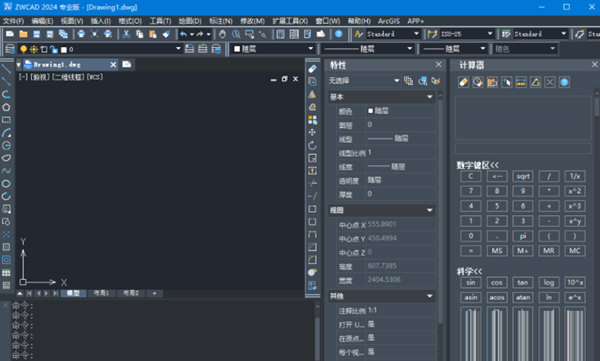
Task: Open the linetype control dropdown
Action: click(409, 49)
